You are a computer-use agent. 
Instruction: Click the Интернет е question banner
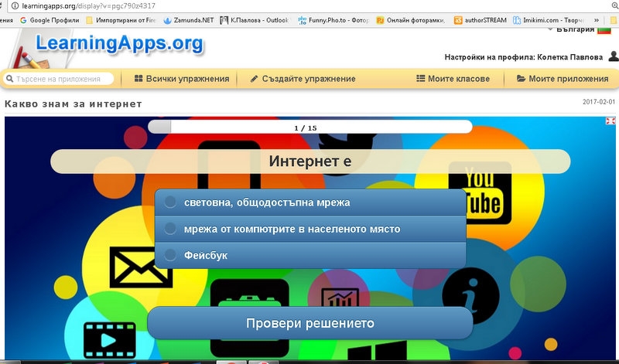[310, 162]
